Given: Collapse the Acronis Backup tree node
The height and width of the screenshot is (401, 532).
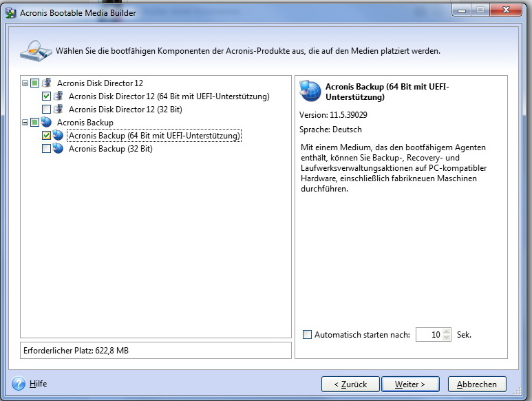Looking at the screenshot, I should 25,122.
